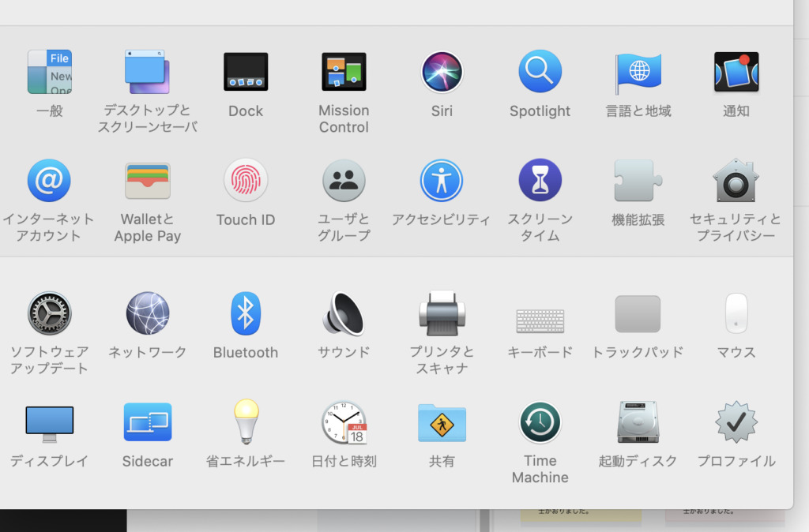Open WalletとApple Pay preferences
The height and width of the screenshot is (532, 809).
(x=148, y=181)
